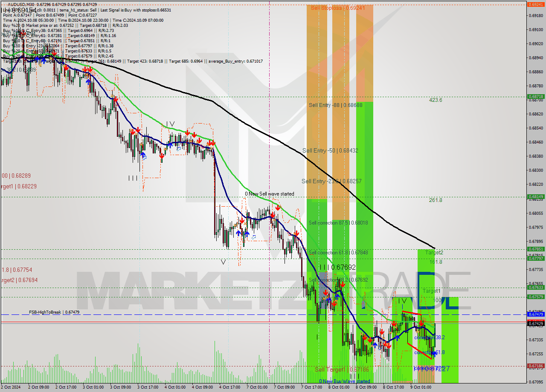
Task: Click the 'correction 61.8' blue label
Action: [x=430, y=352]
